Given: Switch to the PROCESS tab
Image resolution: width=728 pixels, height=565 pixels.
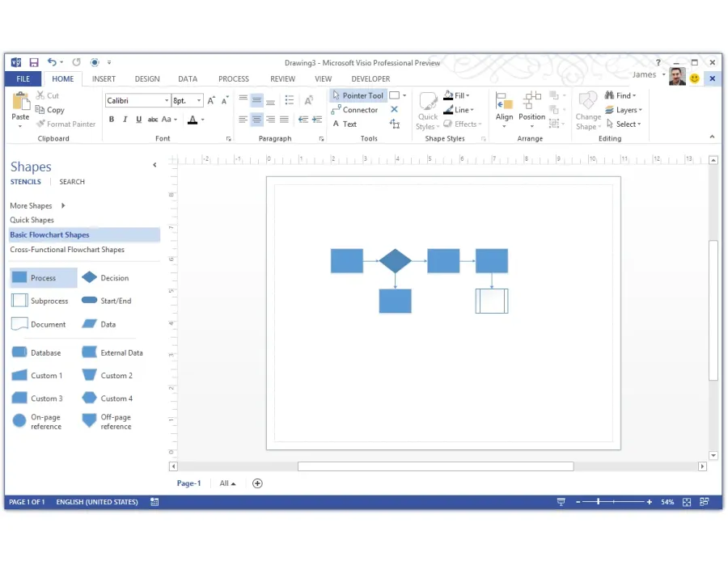Looking at the screenshot, I should (234, 79).
